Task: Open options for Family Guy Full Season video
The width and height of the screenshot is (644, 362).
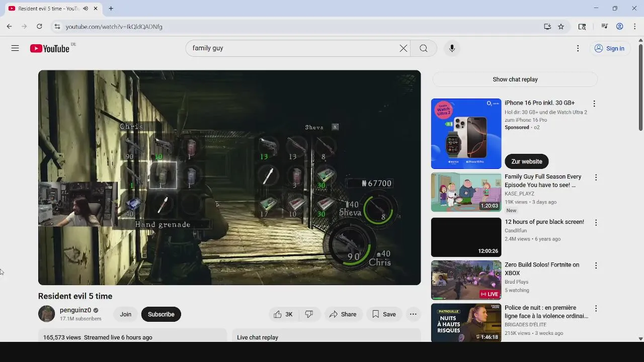Action: [596, 177]
